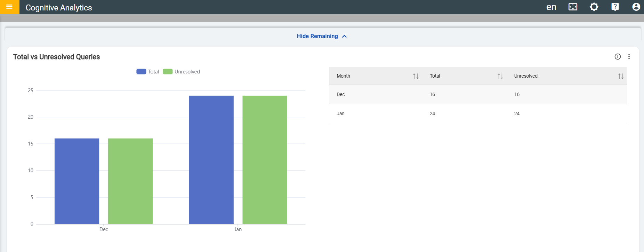Image resolution: width=644 pixels, height=252 pixels.
Task: Switch language via the en selector
Action: tap(551, 7)
